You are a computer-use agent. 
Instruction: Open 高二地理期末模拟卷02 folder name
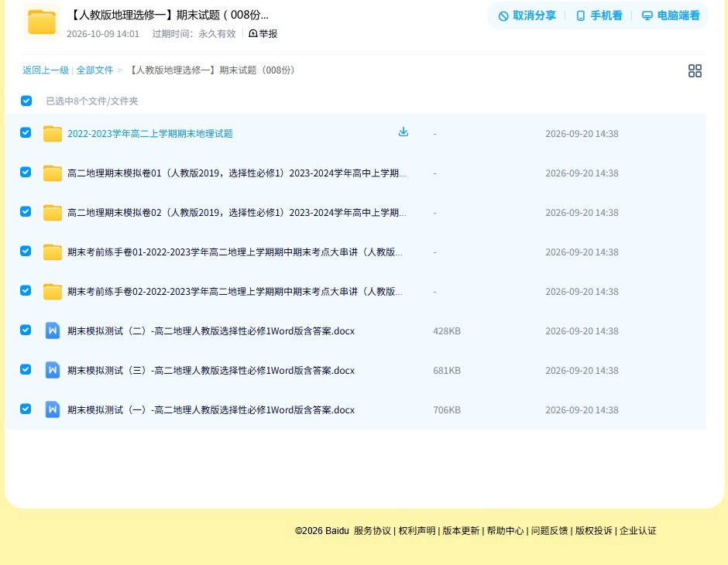pyautogui.click(x=237, y=212)
